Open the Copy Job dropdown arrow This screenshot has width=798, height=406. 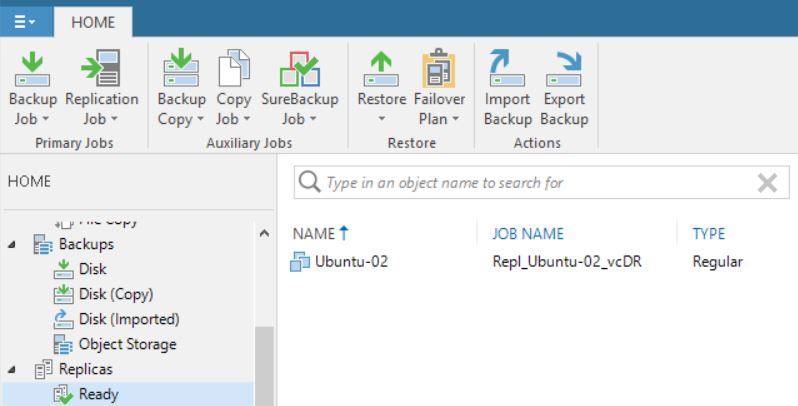coord(247,119)
